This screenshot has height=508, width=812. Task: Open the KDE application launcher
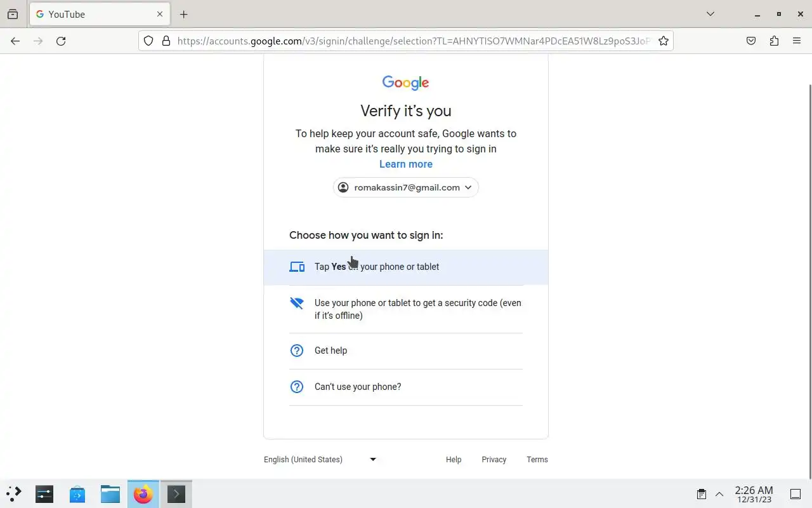[14, 493]
